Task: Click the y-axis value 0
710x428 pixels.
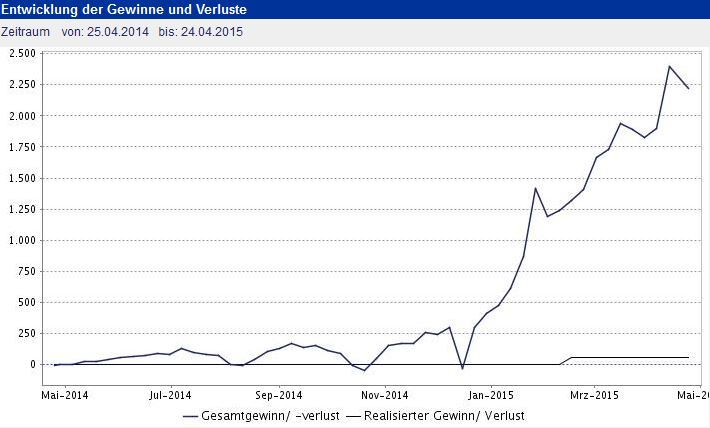Action: [33, 365]
